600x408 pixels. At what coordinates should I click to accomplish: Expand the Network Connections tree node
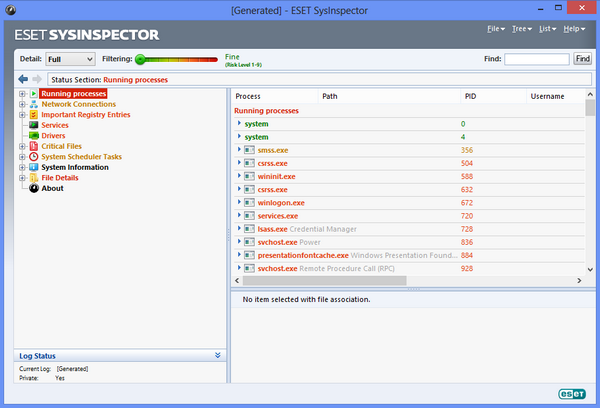(22, 104)
